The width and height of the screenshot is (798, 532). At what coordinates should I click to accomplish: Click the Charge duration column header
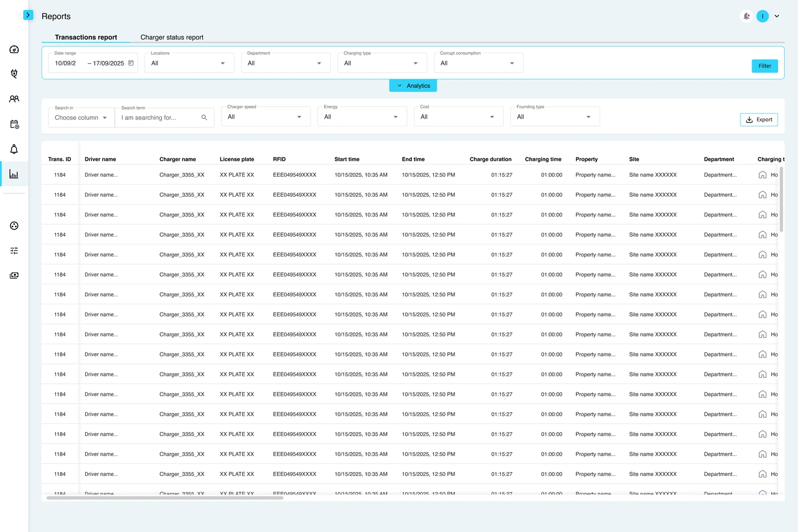point(491,159)
